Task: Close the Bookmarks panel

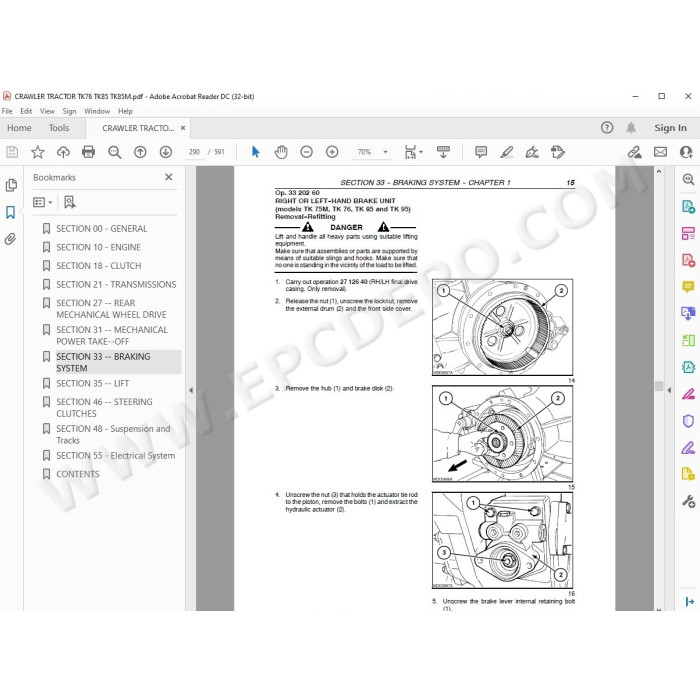Action: [169, 177]
